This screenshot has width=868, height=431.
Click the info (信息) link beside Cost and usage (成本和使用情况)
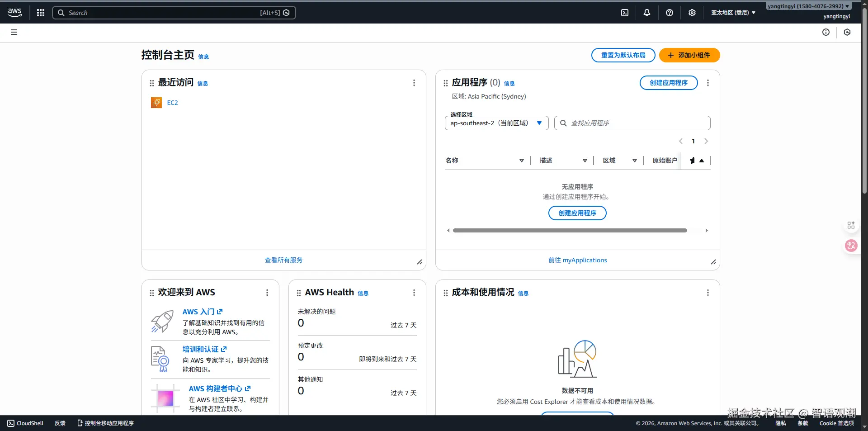[523, 294]
